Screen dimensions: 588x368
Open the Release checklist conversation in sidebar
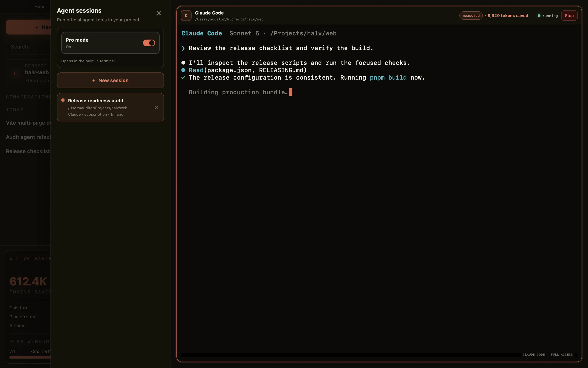[x=28, y=151]
